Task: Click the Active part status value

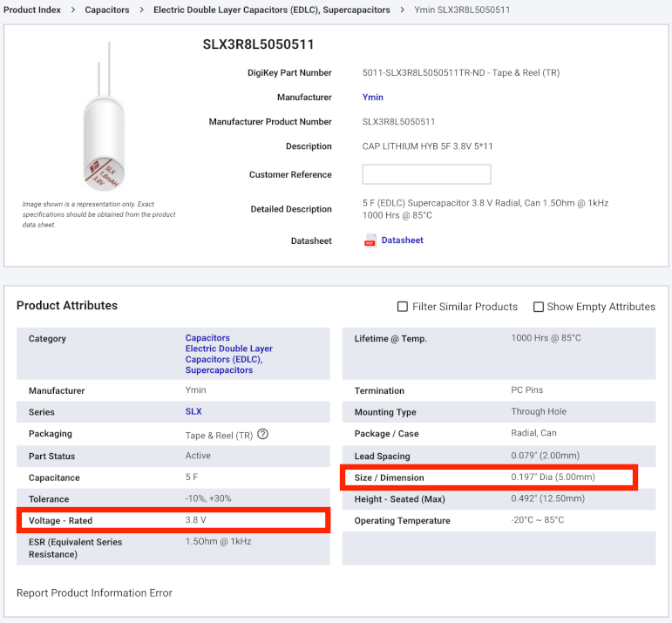Action: click(x=198, y=456)
